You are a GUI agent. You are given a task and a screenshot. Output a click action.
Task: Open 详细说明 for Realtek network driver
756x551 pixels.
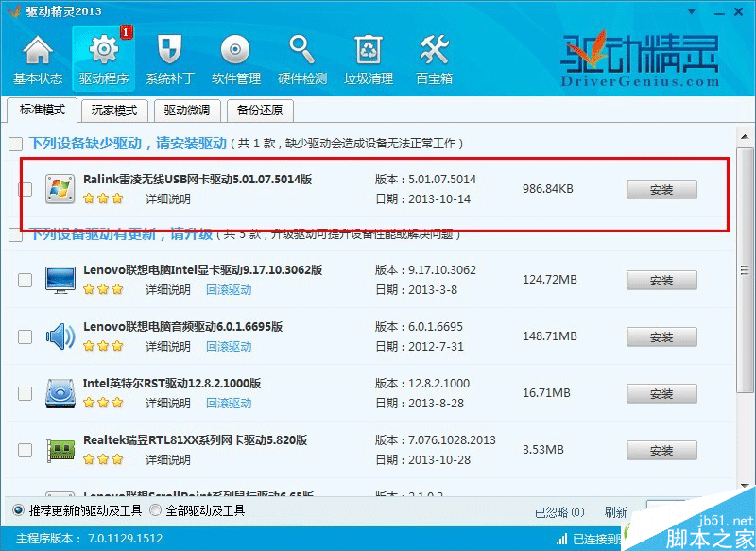pos(168,460)
